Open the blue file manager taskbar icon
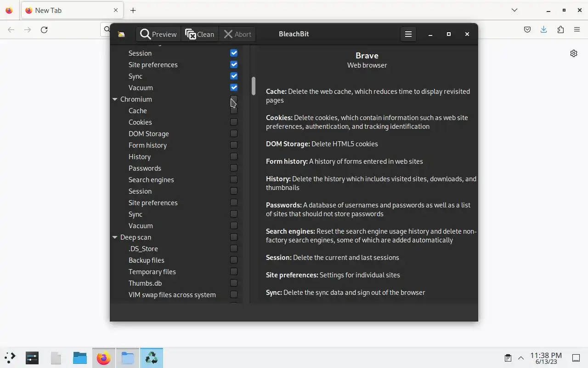The width and height of the screenshot is (588, 368). [x=80, y=358]
